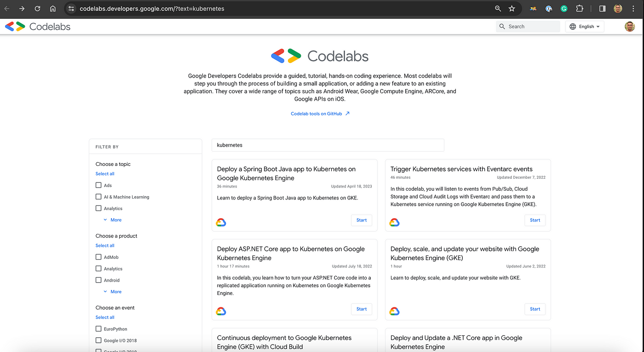Click the kubernetes filter text field
The image size is (644, 352).
click(328, 145)
